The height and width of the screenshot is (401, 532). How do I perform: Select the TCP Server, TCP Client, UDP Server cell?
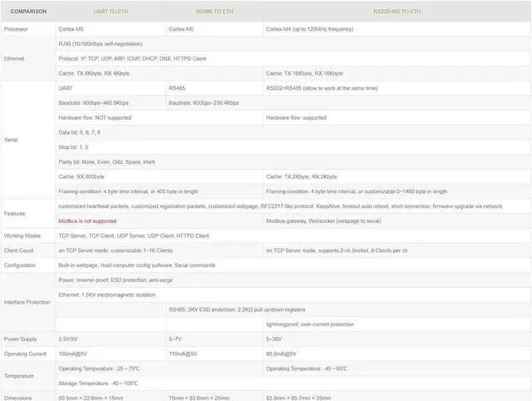tap(293, 236)
